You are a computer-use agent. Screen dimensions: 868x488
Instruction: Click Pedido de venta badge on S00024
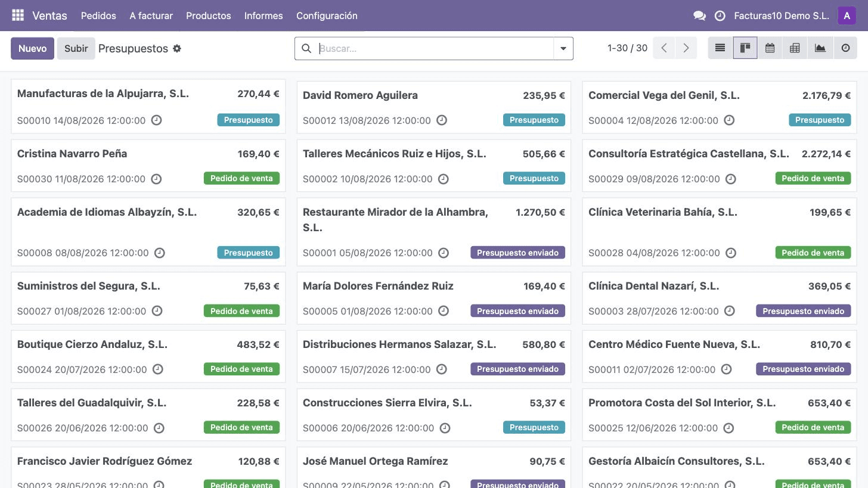tap(241, 369)
